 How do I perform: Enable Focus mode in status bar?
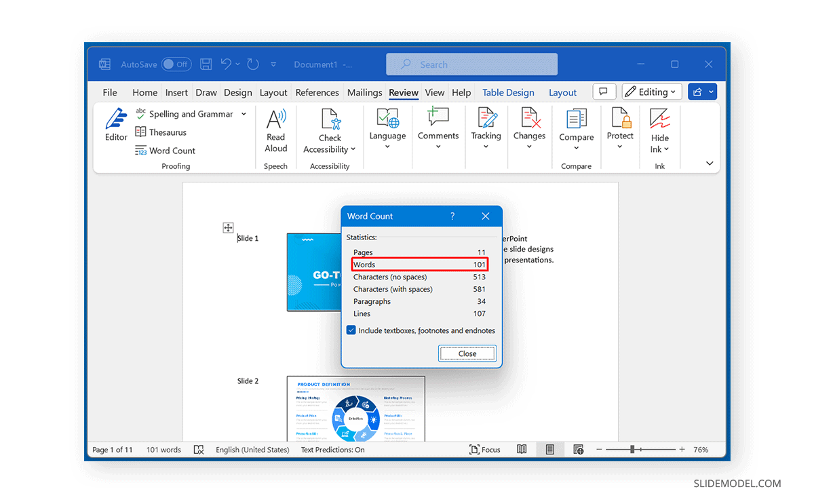tap(484, 449)
